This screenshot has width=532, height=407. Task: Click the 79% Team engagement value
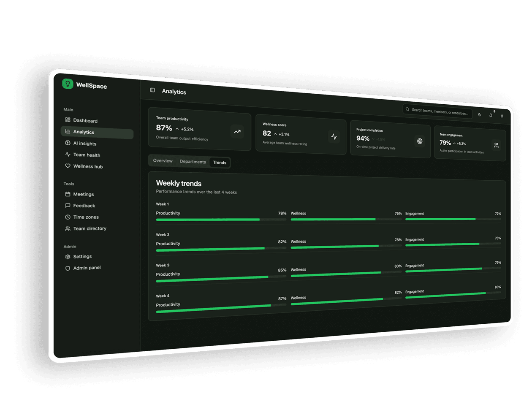(x=445, y=143)
